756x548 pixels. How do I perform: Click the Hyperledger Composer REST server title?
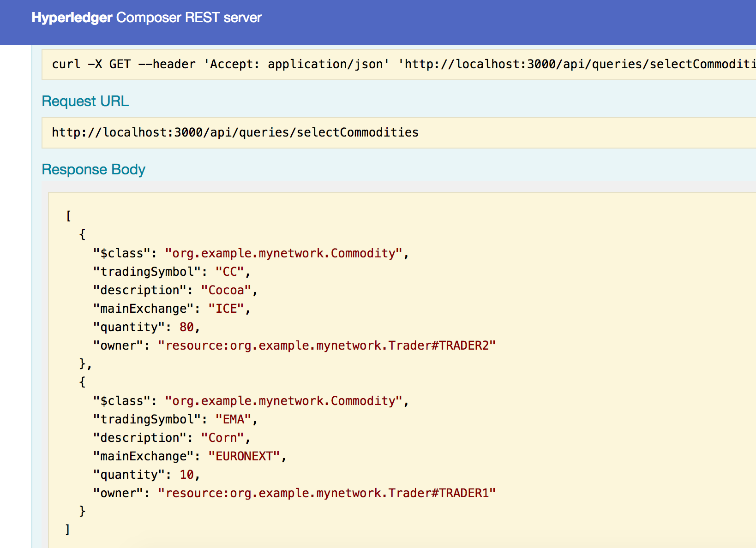tap(146, 18)
